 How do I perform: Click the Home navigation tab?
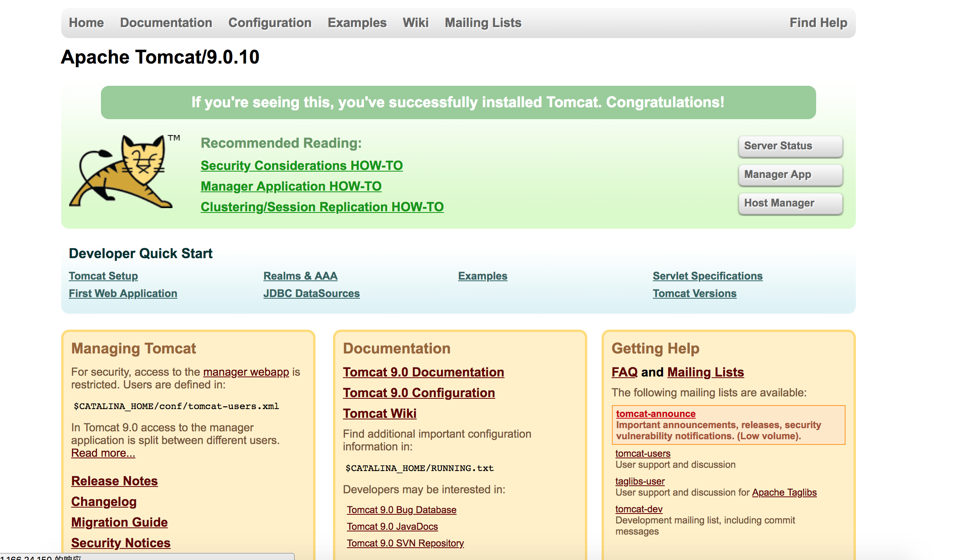click(85, 22)
